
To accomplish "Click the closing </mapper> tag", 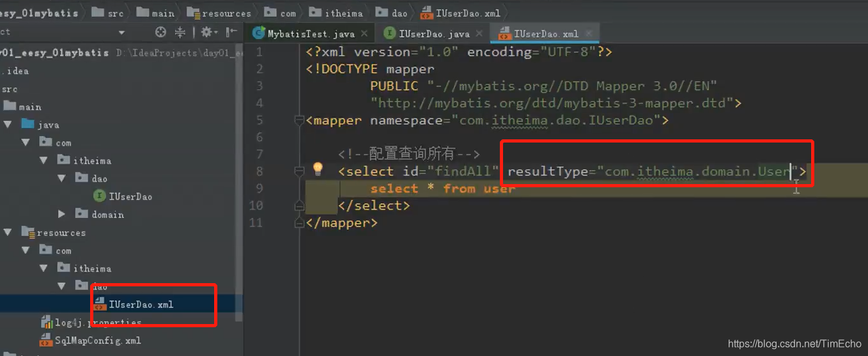I will click(342, 223).
